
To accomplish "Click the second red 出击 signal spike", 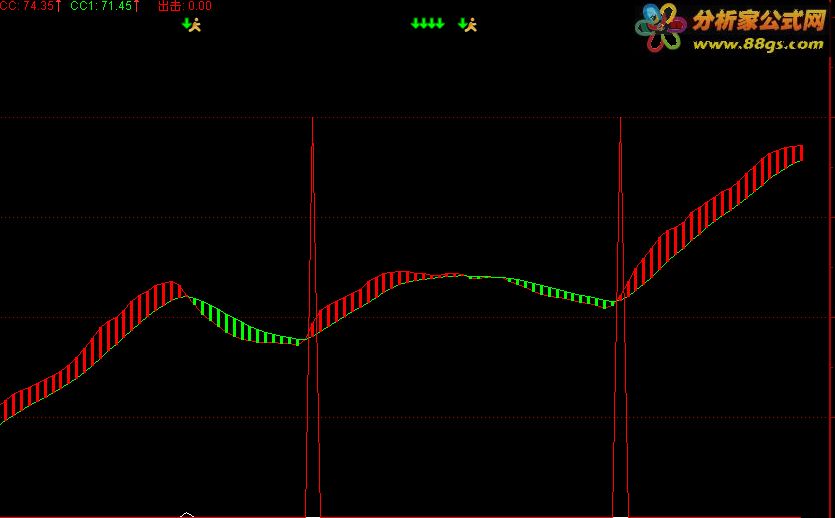I will pos(620,317).
